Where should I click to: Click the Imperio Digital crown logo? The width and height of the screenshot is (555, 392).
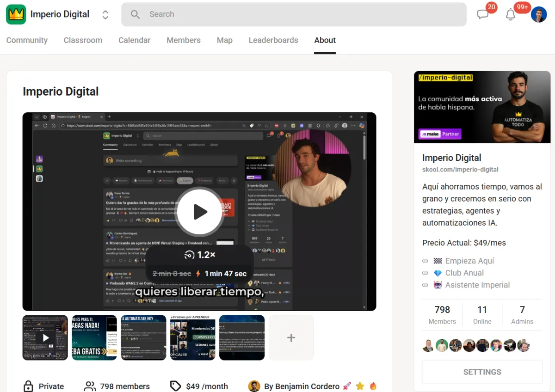[16, 14]
